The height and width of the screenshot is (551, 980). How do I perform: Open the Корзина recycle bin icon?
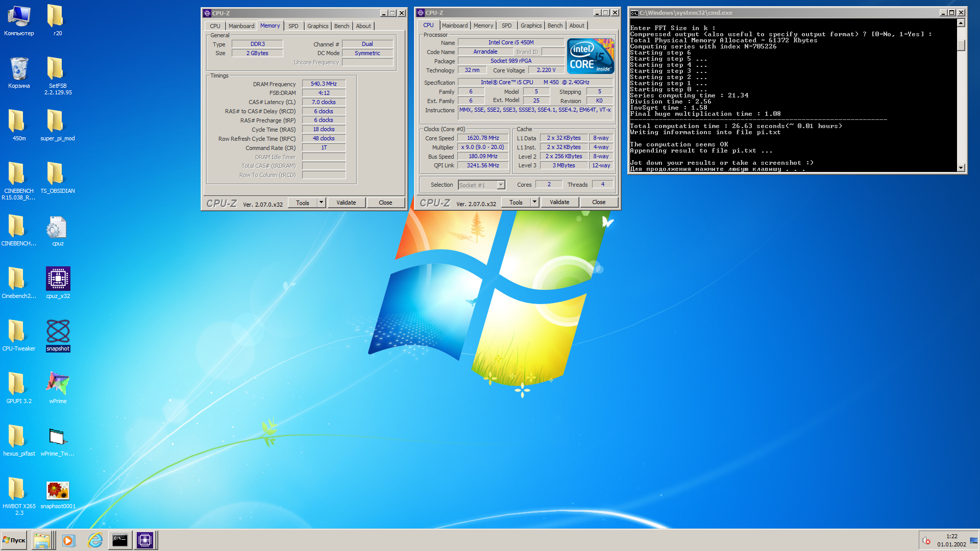coord(19,73)
